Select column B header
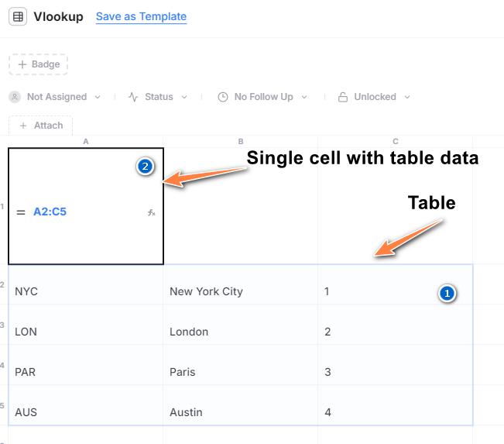The width and height of the screenshot is (504, 444). click(x=241, y=142)
